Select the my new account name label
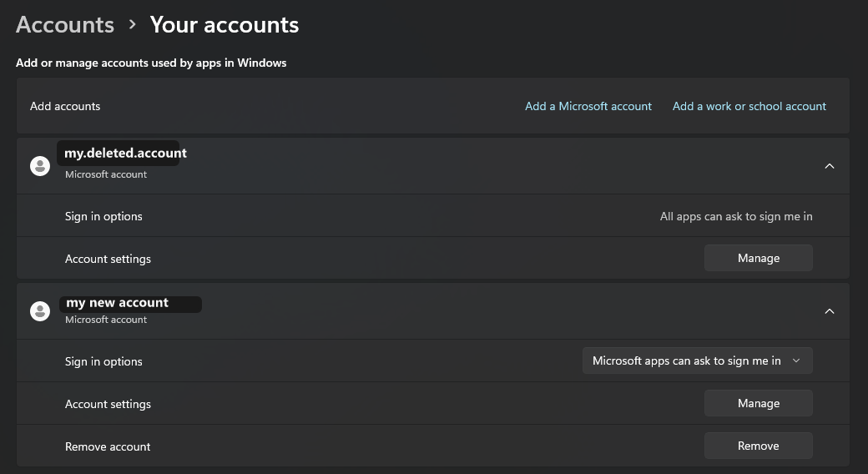This screenshot has height=474, width=868. (x=118, y=303)
